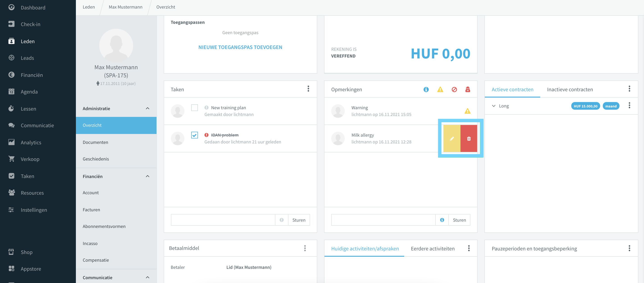The image size is (644, 283).
Task: Select Huidige activiteiten/afspraken tab
Action: [365, 249]
